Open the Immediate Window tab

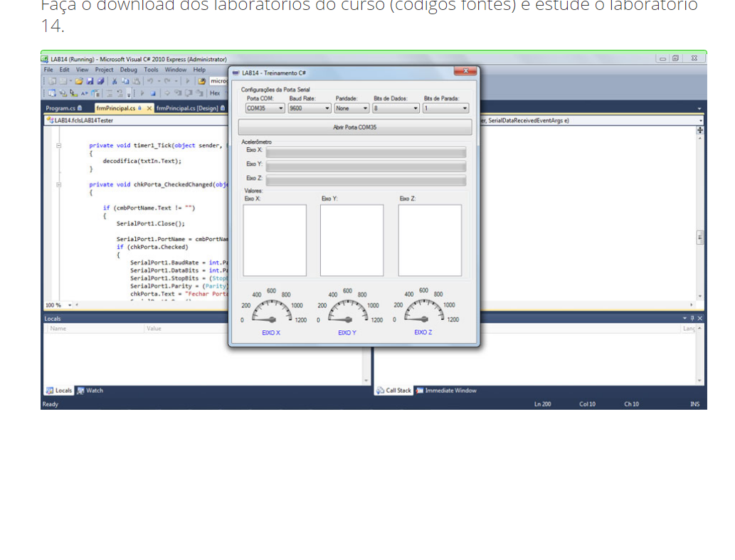click(x=446, y=391)
